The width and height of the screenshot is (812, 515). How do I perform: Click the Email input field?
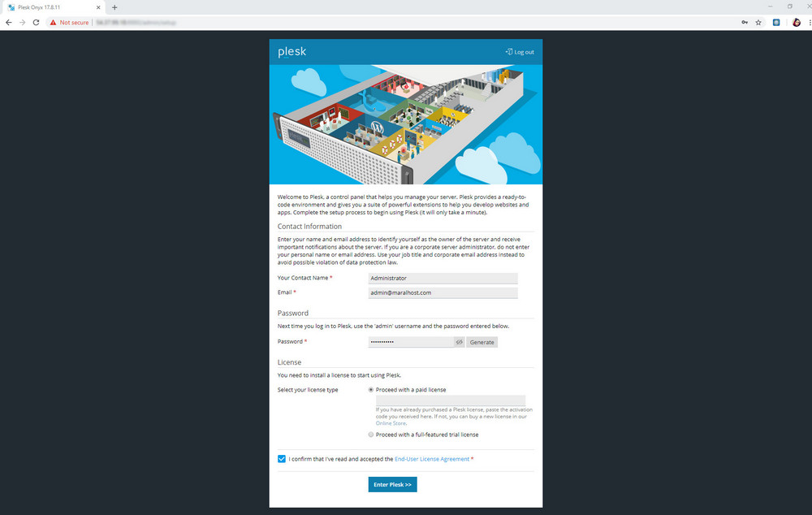click(x=443, y=292)
